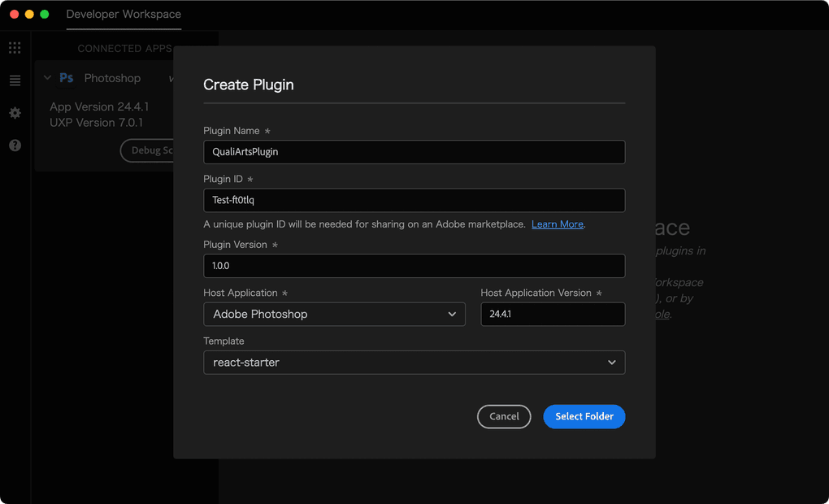The height and width of the screenshot is (504, 829).
Task: Maximize the window using the green button
Action: coord(45,15)
